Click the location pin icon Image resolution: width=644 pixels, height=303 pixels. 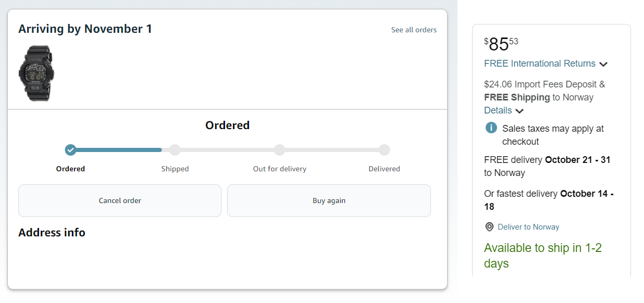click(x=489, y=227)
